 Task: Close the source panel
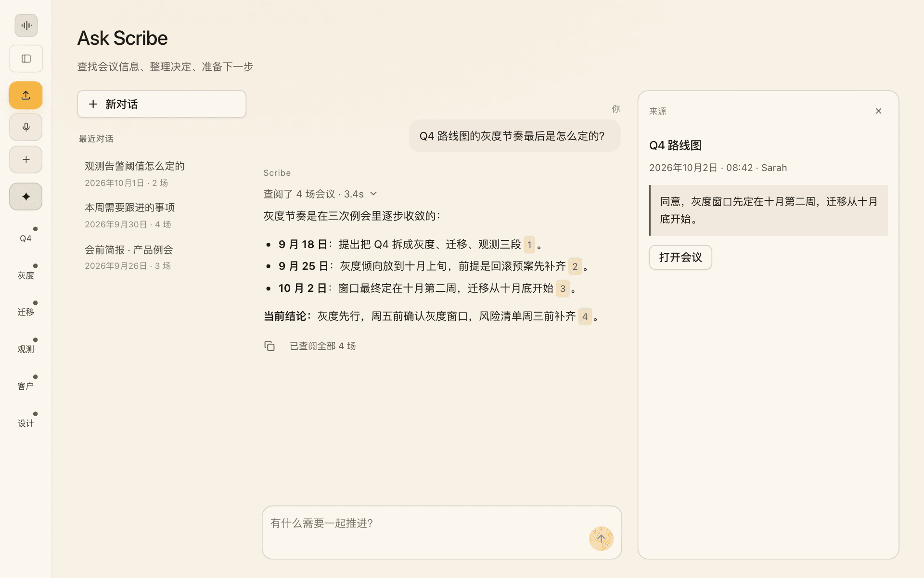click(x=878, y=111)
